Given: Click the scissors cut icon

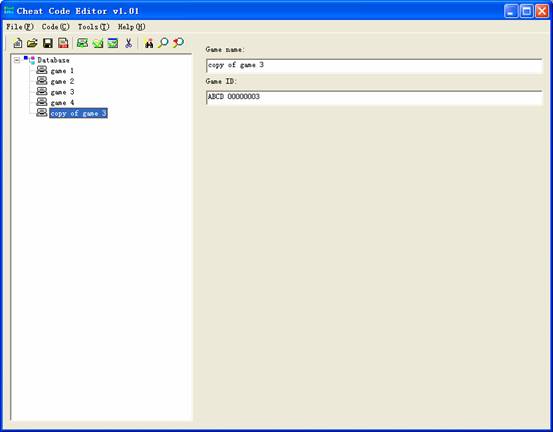Looking at the screenshot, I should (128, 43).
